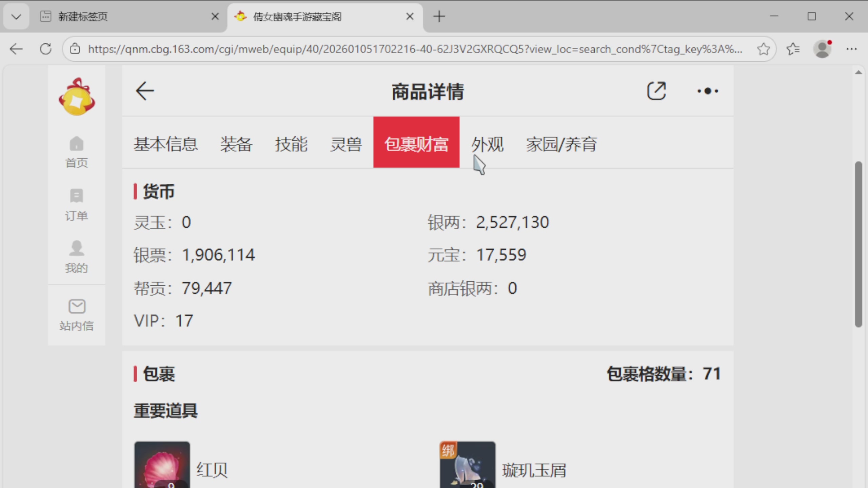Open browser profile avatar in toolbar
This screenshot has height=488, width=868.
pos(822,49)
